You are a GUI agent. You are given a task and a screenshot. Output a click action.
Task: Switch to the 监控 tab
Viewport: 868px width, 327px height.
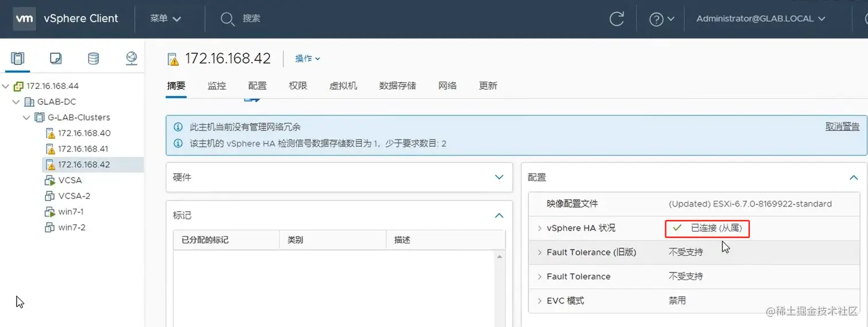coord(217,85)
